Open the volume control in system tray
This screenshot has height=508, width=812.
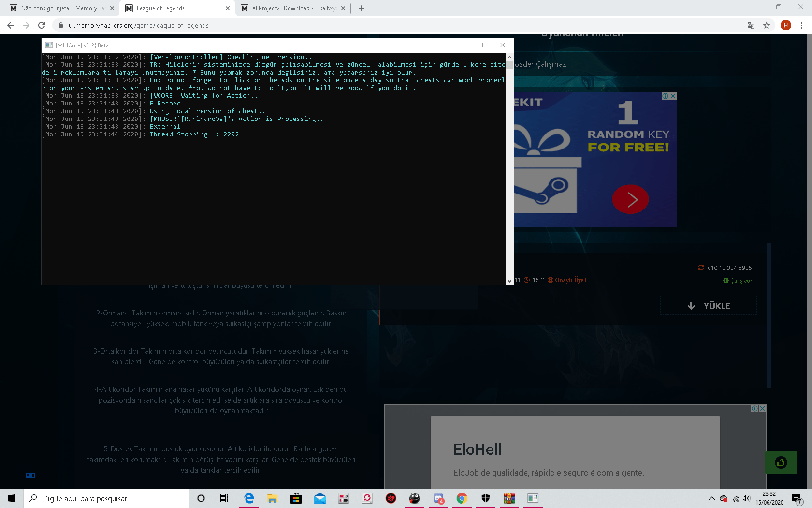pyautogui.click(x=747, y=498)
